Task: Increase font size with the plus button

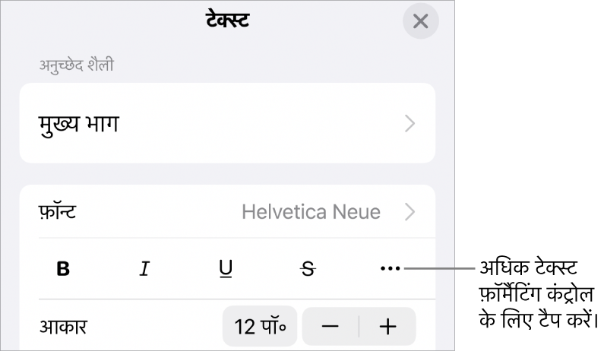Action: [x=387, y=328]
